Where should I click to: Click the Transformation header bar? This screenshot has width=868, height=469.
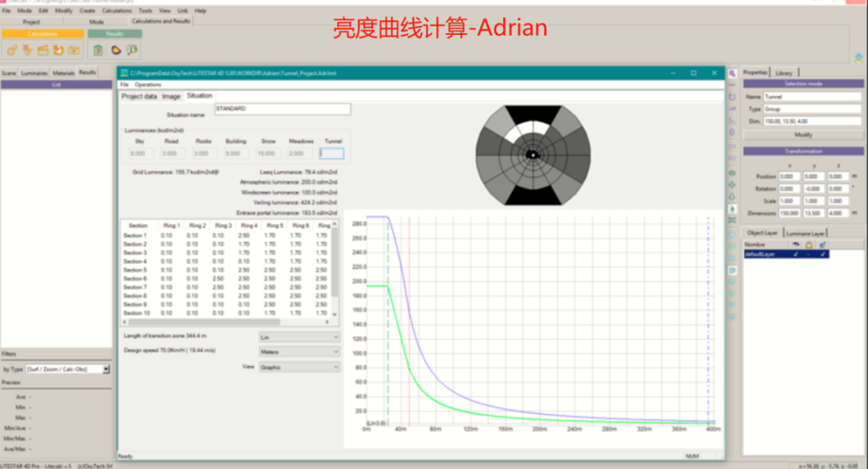coord(803,151)
